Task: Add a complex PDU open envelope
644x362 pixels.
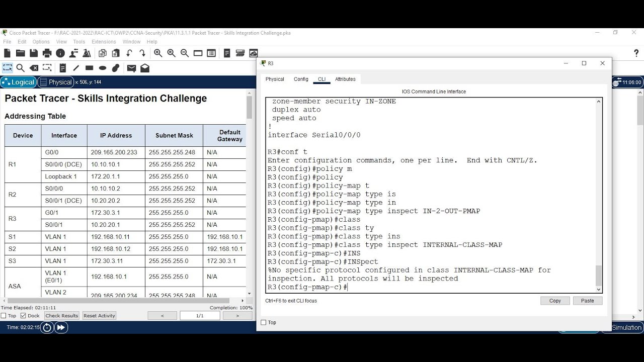Action: point(145,68)
